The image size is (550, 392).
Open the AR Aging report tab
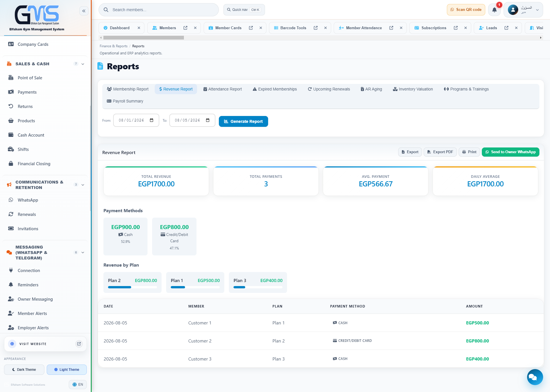click(x=371, y=89)
